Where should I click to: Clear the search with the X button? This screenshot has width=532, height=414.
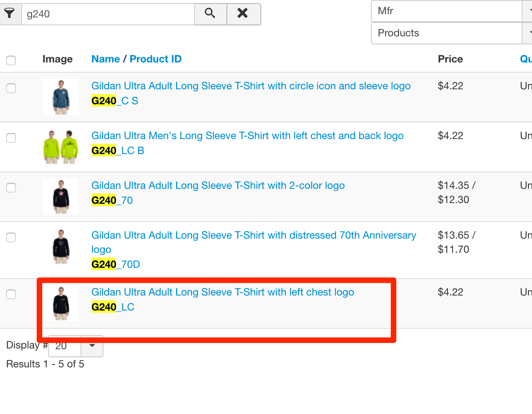pos(243,14)
